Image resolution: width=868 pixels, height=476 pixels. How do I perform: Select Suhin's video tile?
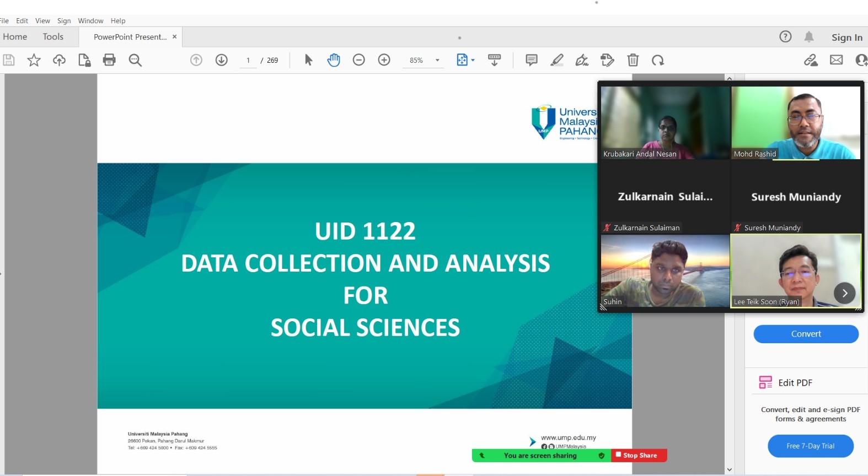(x=665, y=271)
